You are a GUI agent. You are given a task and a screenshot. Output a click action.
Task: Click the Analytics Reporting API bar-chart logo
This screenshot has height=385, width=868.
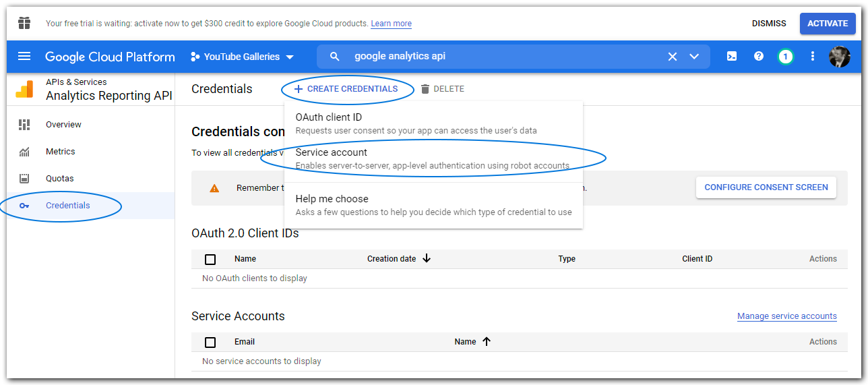pos(24,89)
